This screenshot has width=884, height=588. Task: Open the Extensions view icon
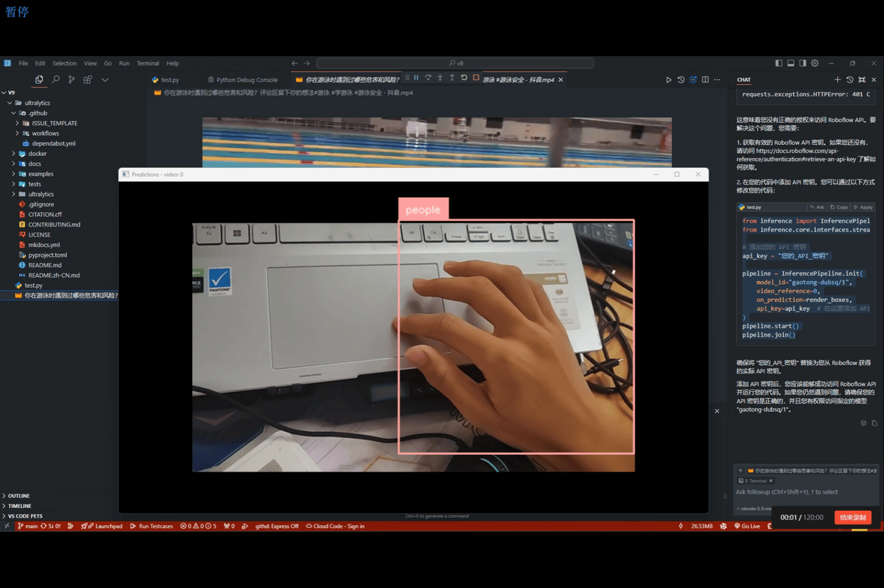click(x=88, y=80)
